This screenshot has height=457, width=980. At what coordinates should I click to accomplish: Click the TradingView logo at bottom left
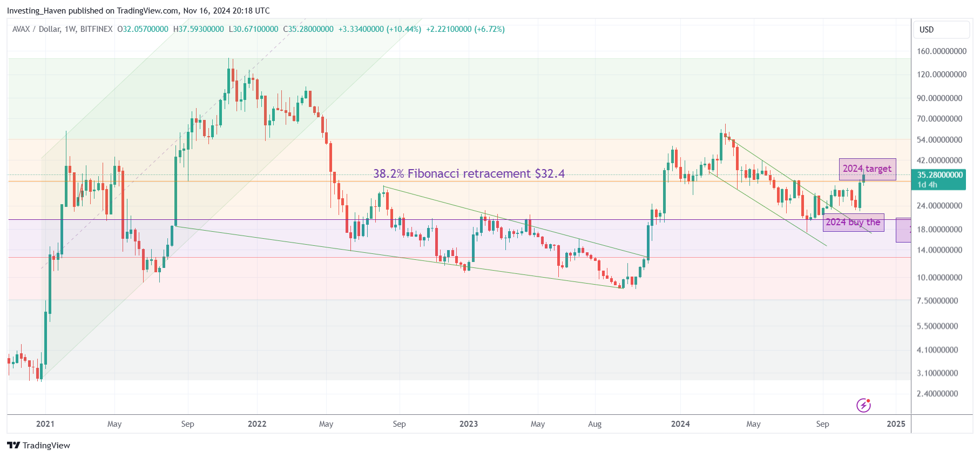[x=38, y=445]
